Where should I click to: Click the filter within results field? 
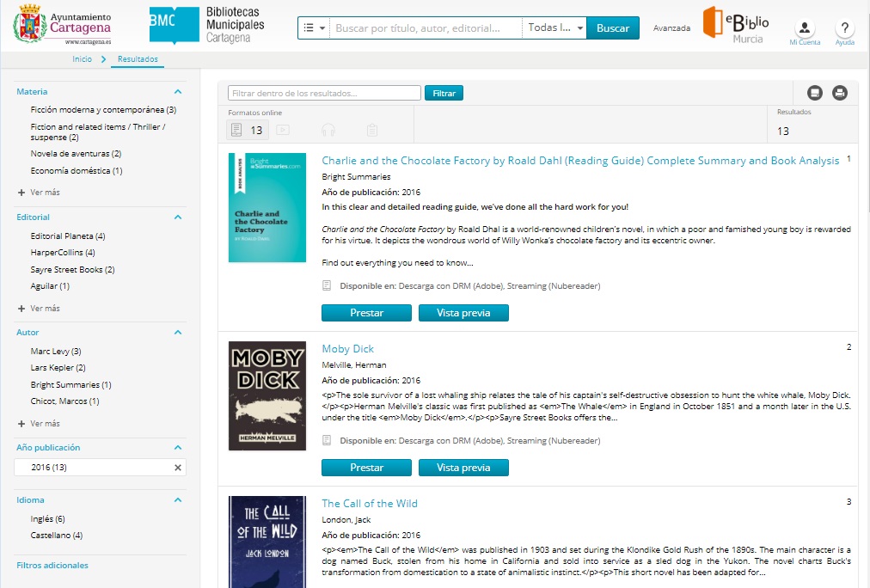[x=324, y=93]
